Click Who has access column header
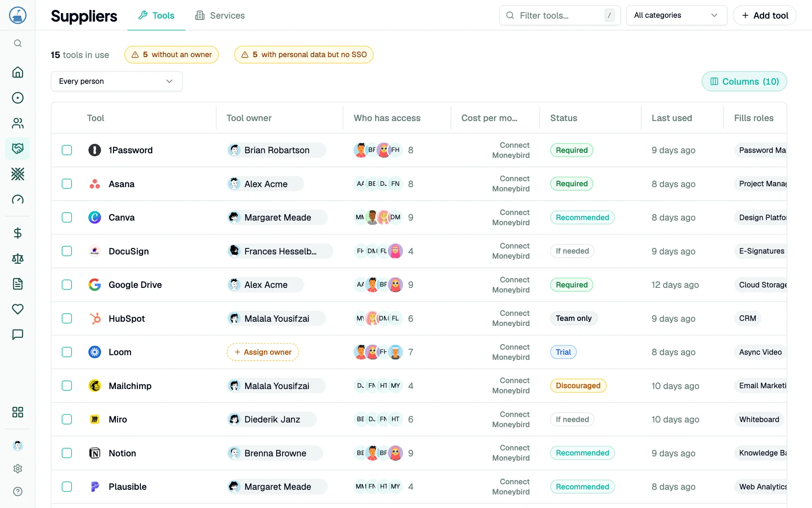The width and height of the screenshot is (812, 508). coord(387,118)
